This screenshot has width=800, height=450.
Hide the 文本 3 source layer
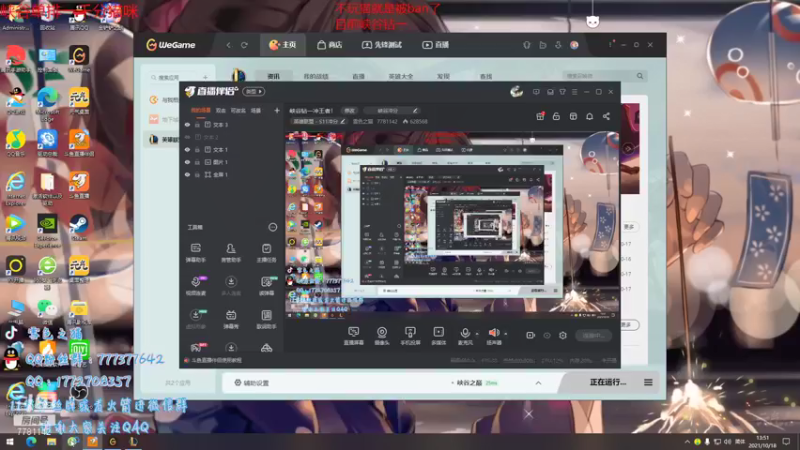click(187, 124)
